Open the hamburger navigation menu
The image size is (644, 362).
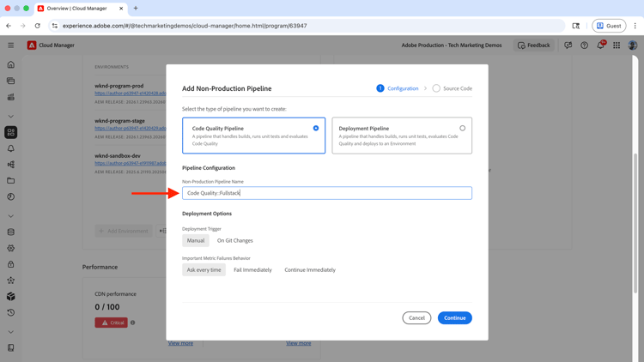(x=10, y=45)
